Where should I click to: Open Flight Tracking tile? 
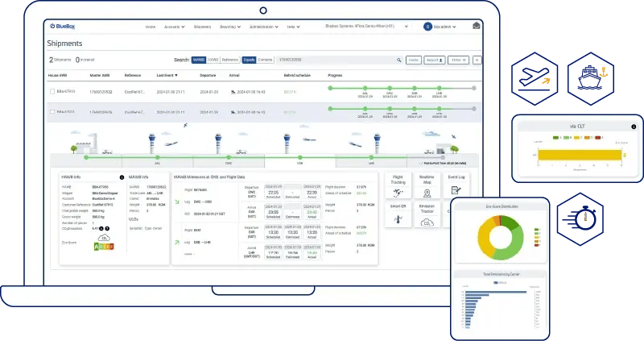click(x=398, y=185)
